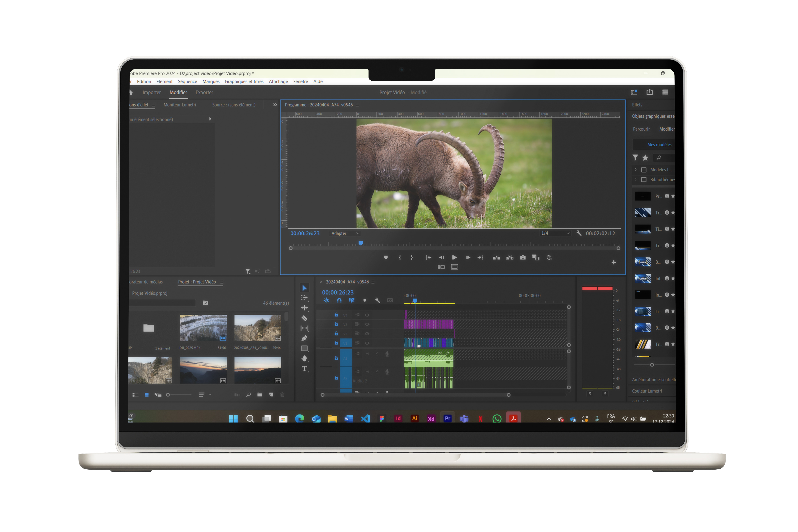Open timeline wrench display settings

pos(377,301)
